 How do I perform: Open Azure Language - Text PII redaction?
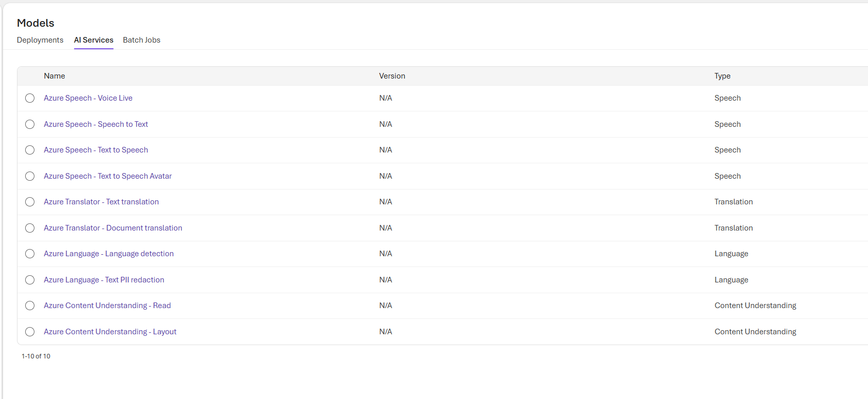point(104,280)
